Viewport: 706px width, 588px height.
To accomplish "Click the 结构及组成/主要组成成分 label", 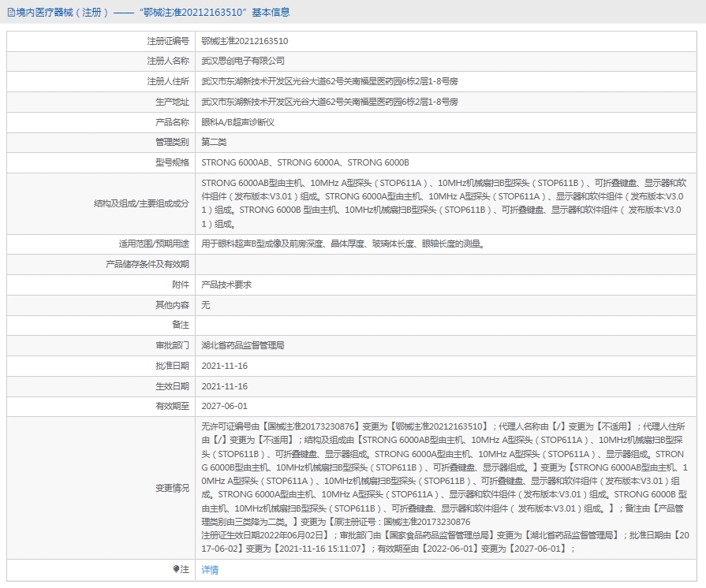I will (141, 203).
